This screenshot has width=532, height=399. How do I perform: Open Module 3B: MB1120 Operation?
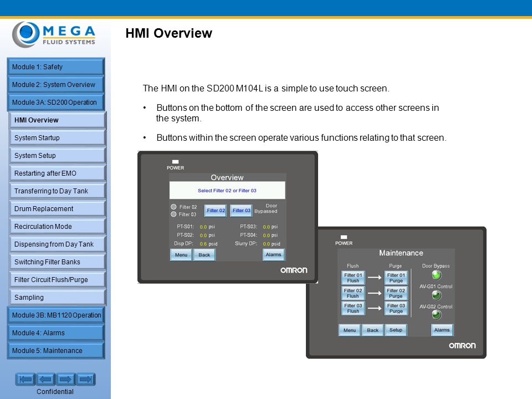click(55, 315)
